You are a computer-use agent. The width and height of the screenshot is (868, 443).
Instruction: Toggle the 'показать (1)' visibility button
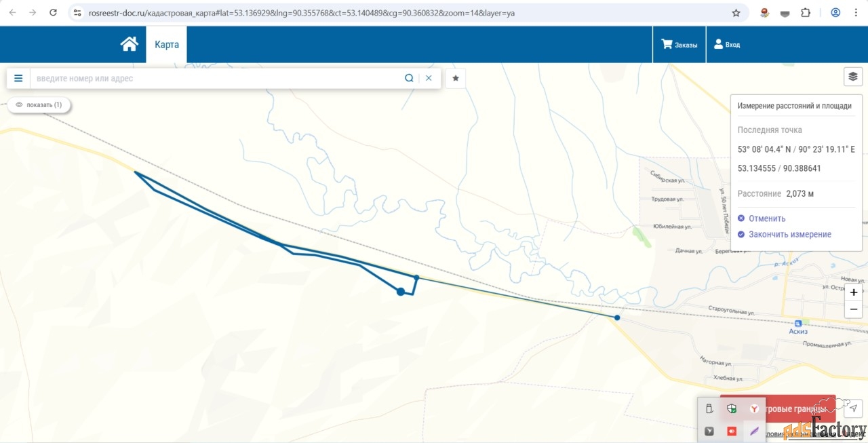point(39,105)
